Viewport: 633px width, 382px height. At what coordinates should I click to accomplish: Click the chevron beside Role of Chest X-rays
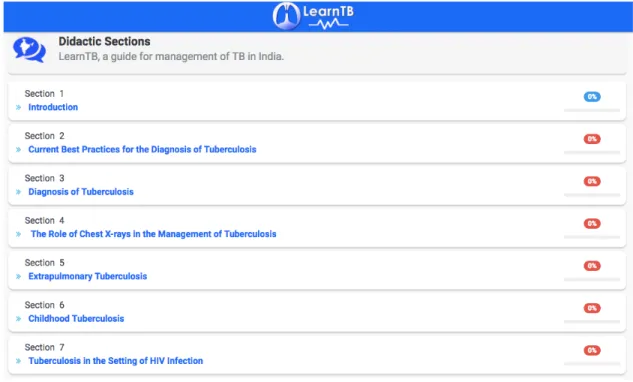[19, 234]
